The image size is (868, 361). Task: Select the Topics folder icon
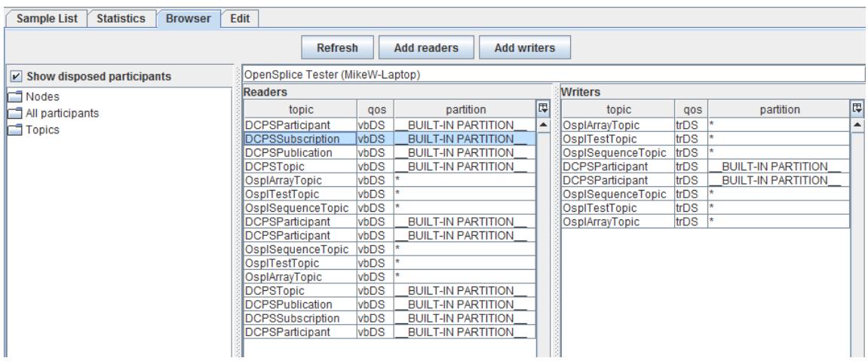(x=15, y=130)
